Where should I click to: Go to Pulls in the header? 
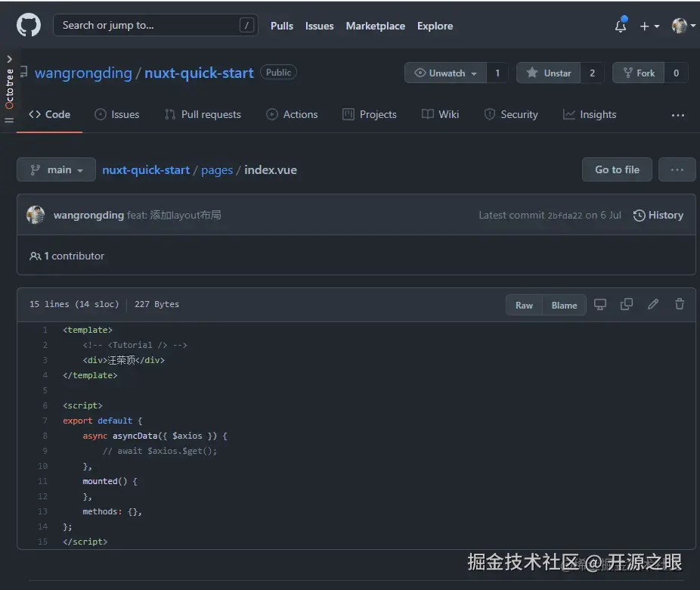click(282, 26)
